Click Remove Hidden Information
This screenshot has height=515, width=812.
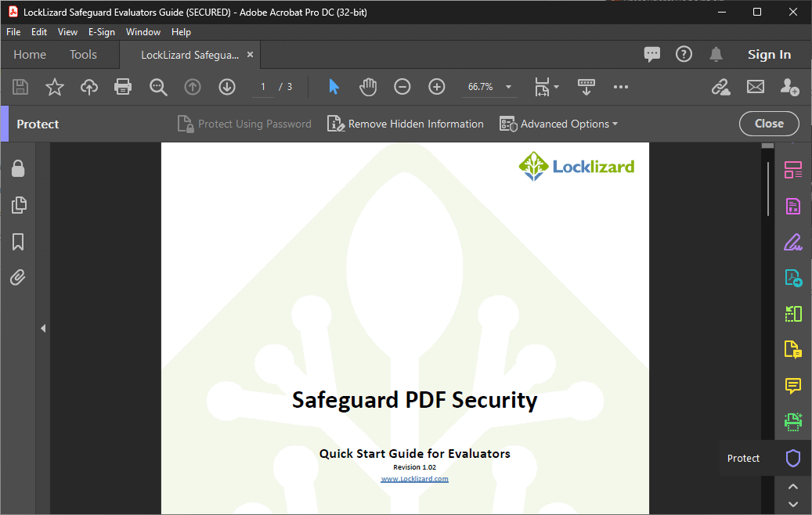pyautogui.click(x=406, y=124)
